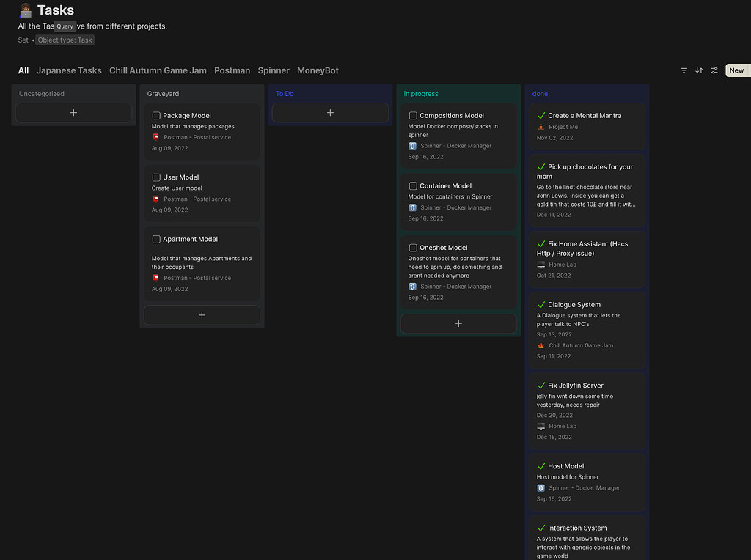Click the technologist emoji beside Tasks title

[26, 10]
